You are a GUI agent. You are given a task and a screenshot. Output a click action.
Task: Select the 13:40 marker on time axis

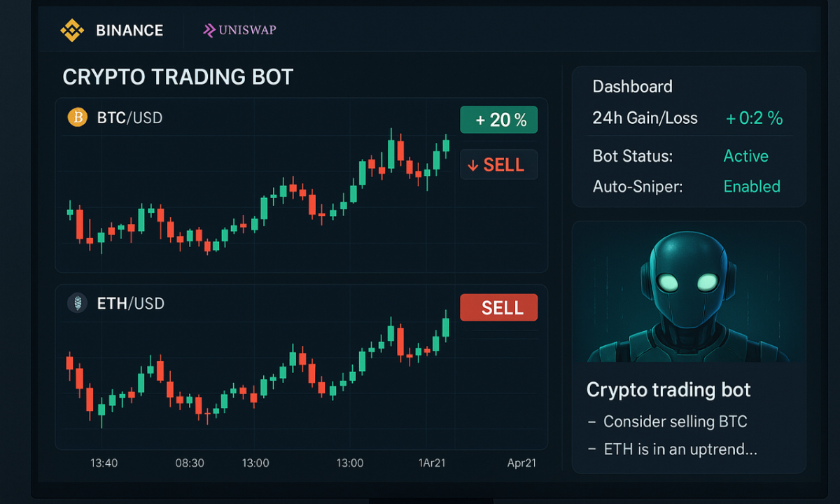point(104,463)
